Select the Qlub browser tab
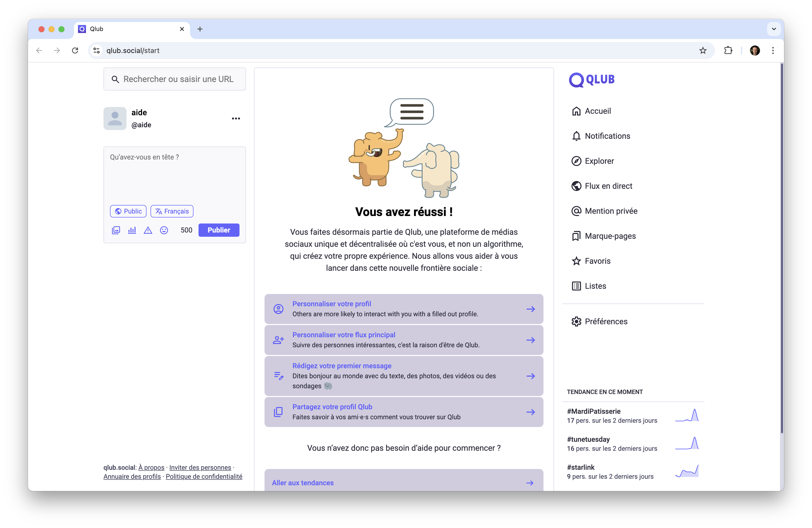Screen dimensions: 812x528 click(x=132, y=29)
